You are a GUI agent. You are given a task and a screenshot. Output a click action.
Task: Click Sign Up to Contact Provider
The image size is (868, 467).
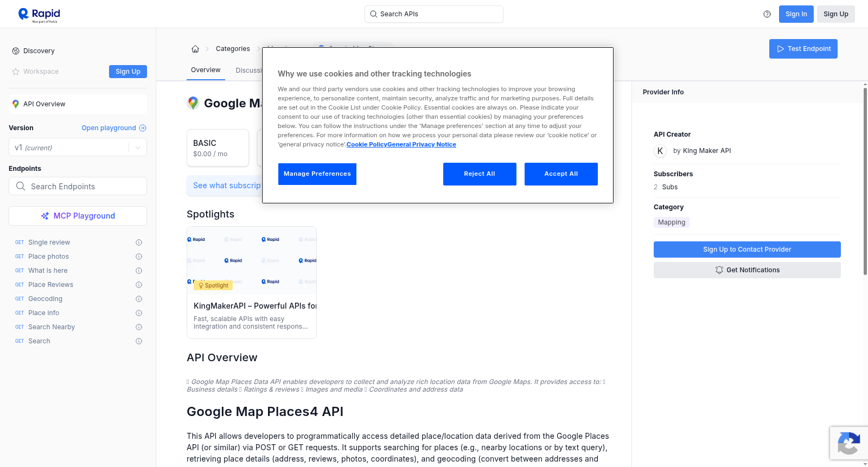pyautogui.click(x=747, y=250)
